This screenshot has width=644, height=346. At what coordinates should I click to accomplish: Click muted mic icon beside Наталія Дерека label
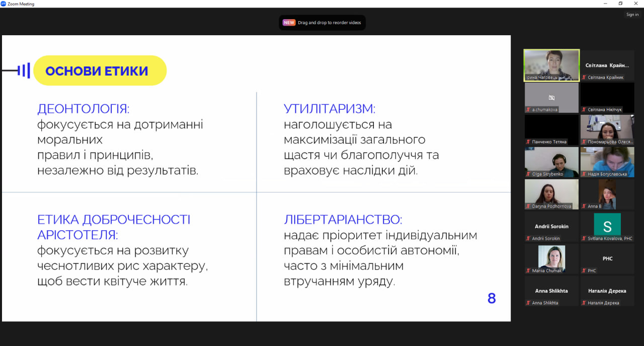pyautogui.click(x=584, y=303)
